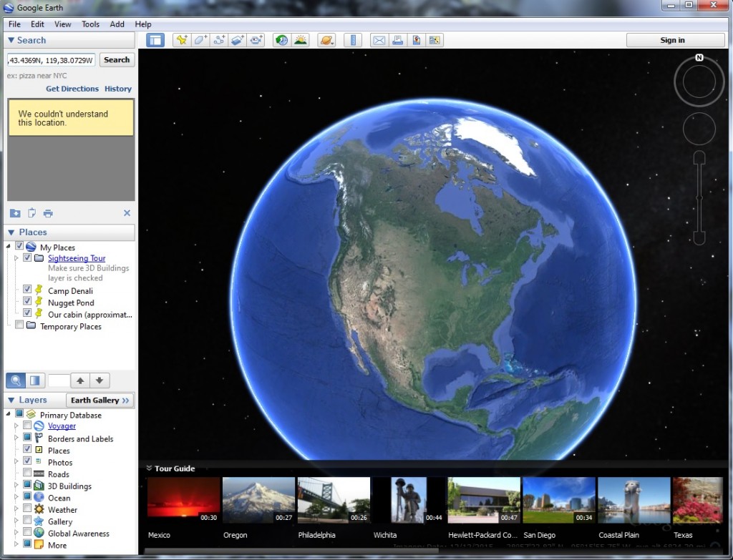This screenshot has width=733, height=560.
Task: Open the Ruler measurement tool
Action: [x=353, y=40]
